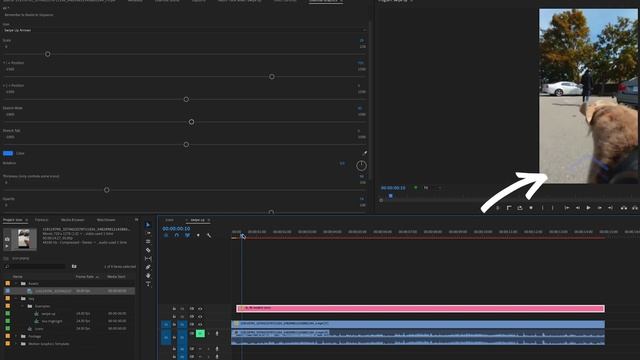Unmute the A1 track green Mute button
This screenshot has height=360, width=640.
click(x=200, y=333)
